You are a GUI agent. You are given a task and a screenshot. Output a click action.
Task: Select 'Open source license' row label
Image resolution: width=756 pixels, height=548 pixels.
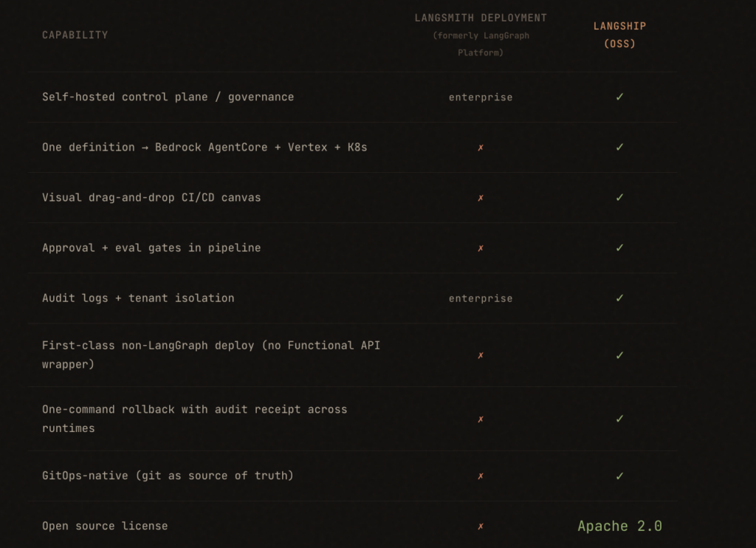pyautogui.click(x=105, y=526)
